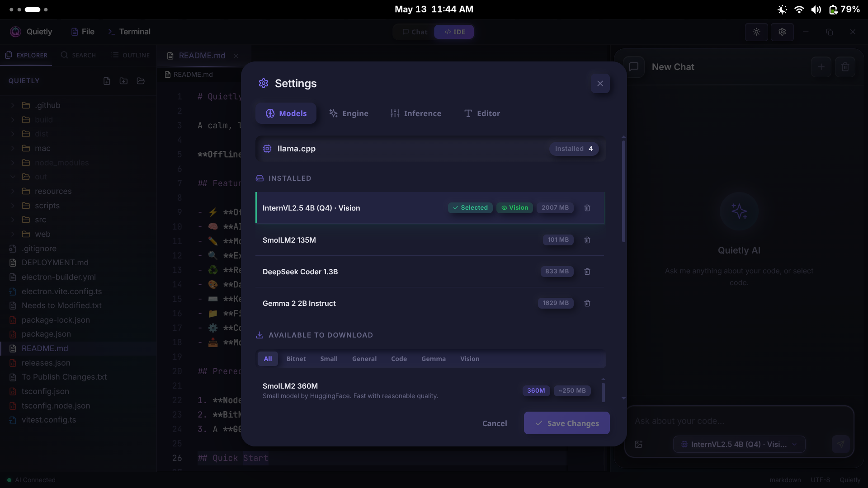Filter available models by Small
Screen dimensions: 868x488
click(x=329, y=359)
